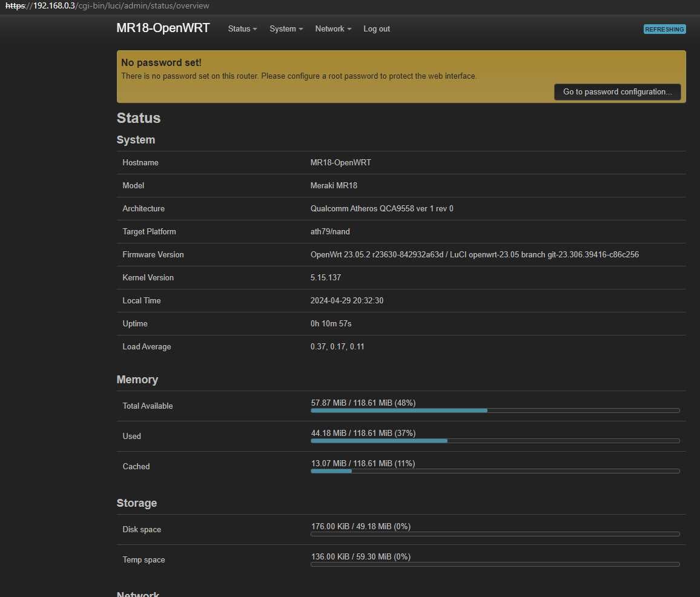Viewport: 700px width, 597px height.
Task: Click the browser URL address bar
Action: tap(107, 6)
